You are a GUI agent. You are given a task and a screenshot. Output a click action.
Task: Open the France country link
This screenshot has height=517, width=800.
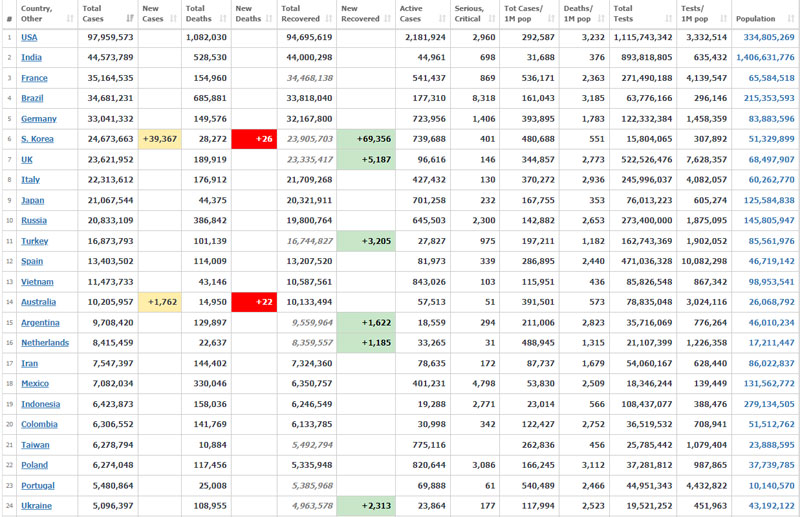34,78
